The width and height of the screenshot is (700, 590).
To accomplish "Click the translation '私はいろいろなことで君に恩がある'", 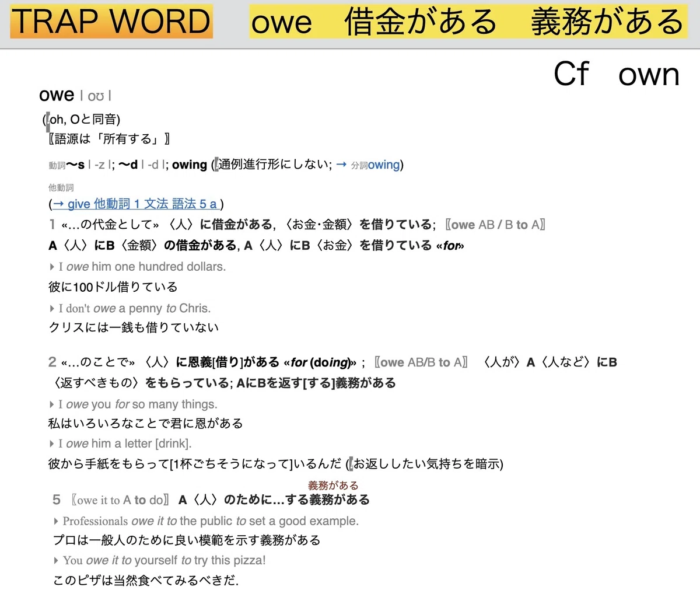I will (145, 423).
